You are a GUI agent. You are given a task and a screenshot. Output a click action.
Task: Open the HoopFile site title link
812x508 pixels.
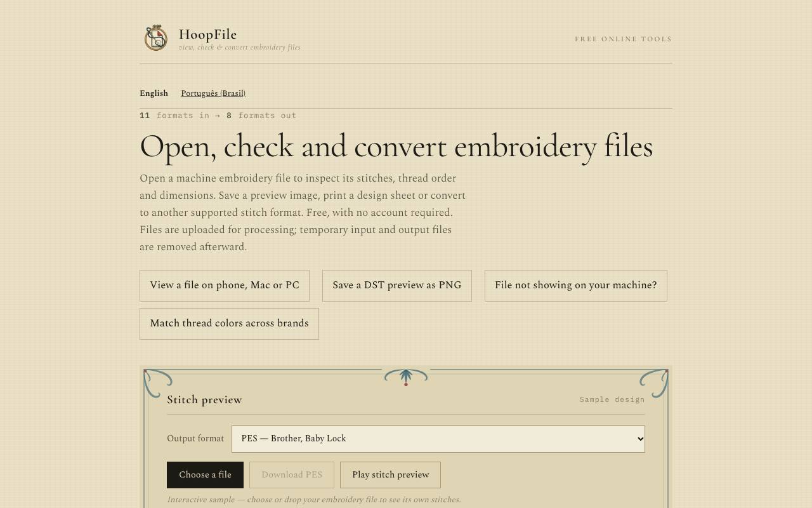pos(207,34)
